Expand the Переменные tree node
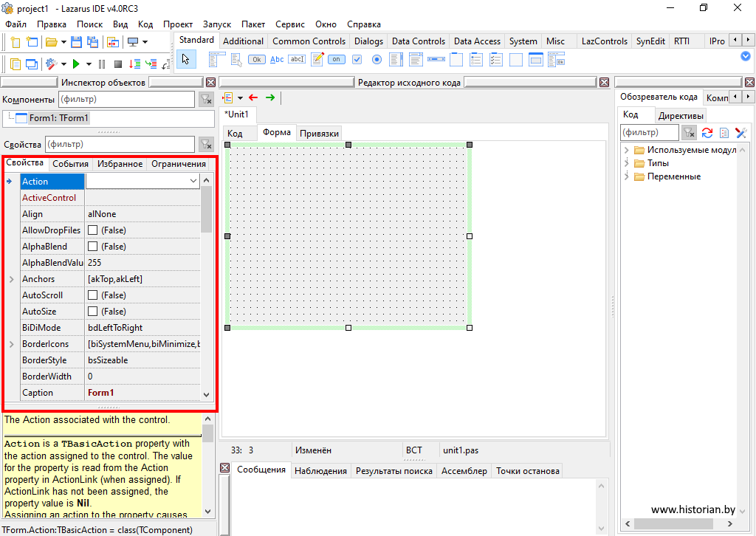 (x=627, y=176)
